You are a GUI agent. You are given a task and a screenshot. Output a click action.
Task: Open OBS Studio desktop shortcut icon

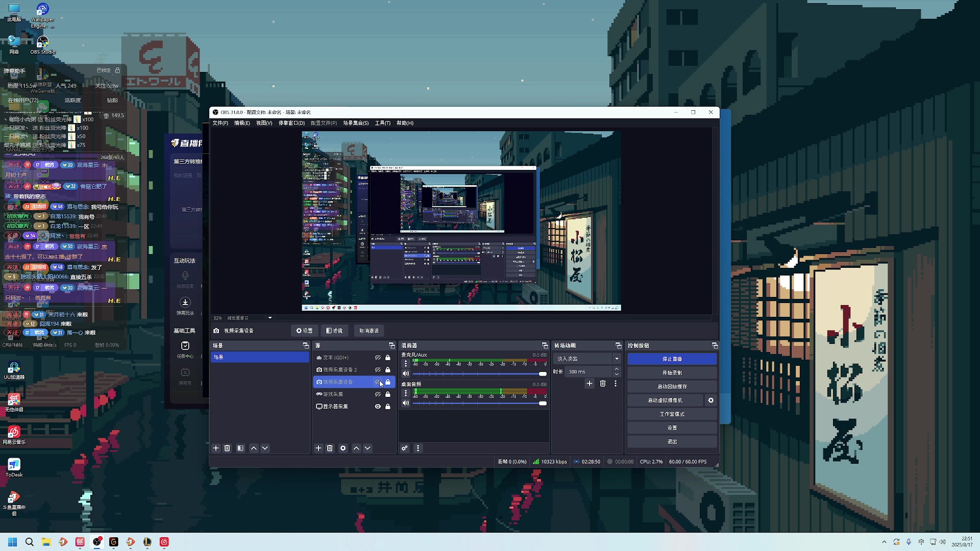(42, 44)
